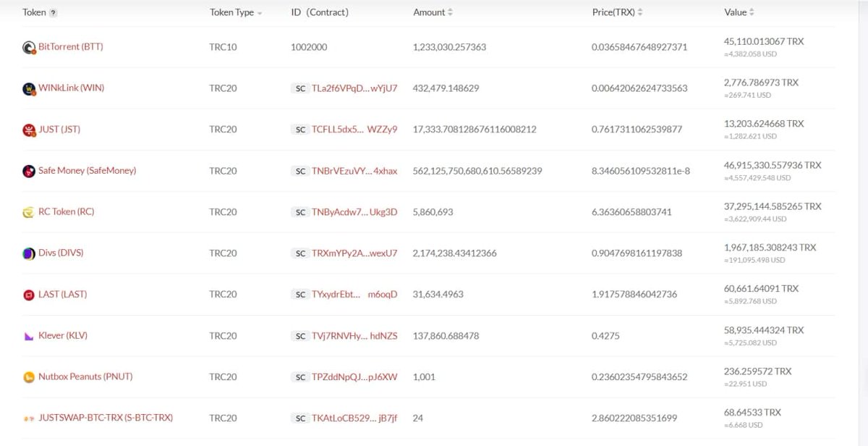
Task: Click the price 8.346056109532811e-8
Action: [x=641, y=171]
